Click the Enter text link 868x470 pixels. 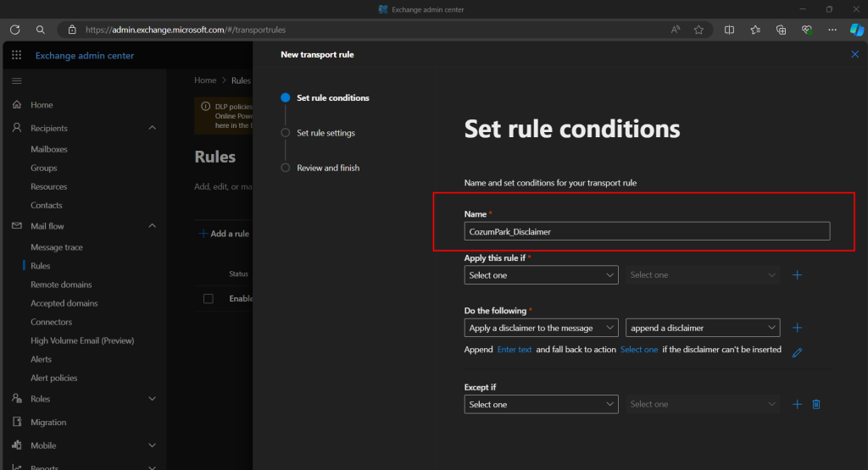coord(515,350)
